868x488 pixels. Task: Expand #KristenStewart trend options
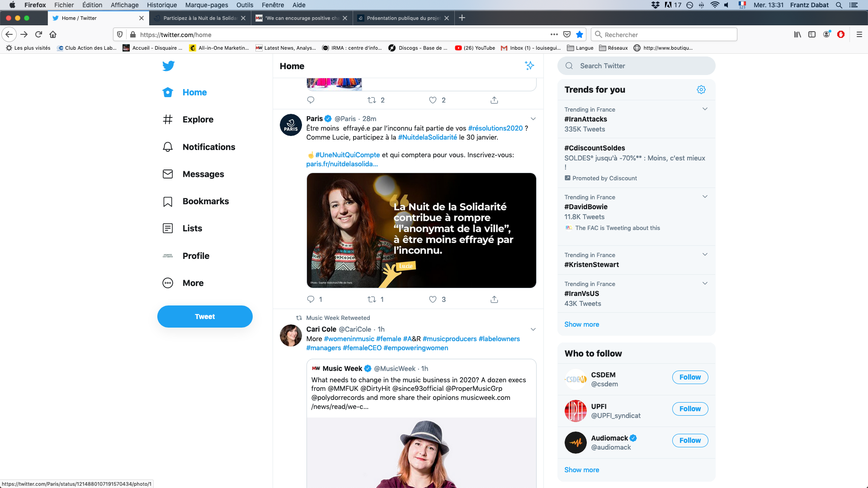[x=705, y=254]
